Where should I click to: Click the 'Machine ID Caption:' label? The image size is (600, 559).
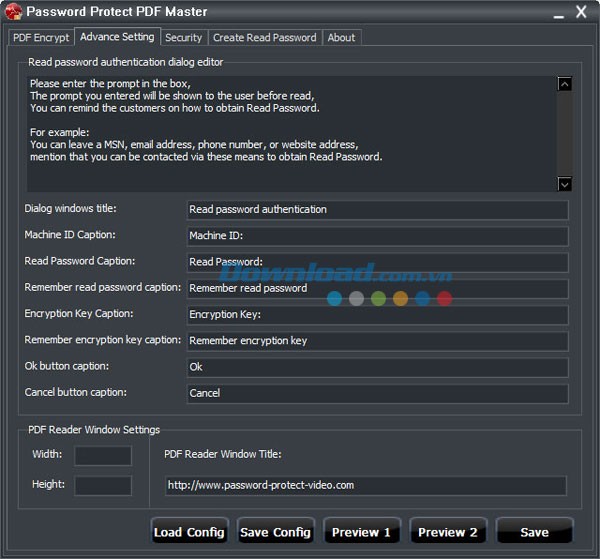click(70, 235)
